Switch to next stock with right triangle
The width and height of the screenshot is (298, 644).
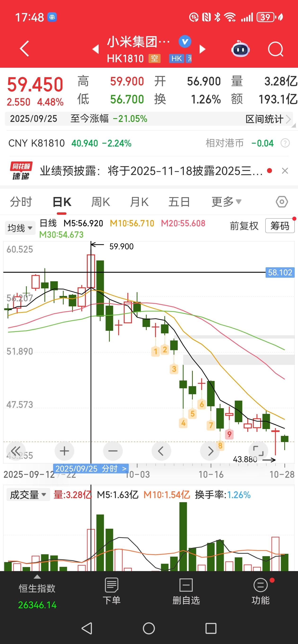coord(202,49)
